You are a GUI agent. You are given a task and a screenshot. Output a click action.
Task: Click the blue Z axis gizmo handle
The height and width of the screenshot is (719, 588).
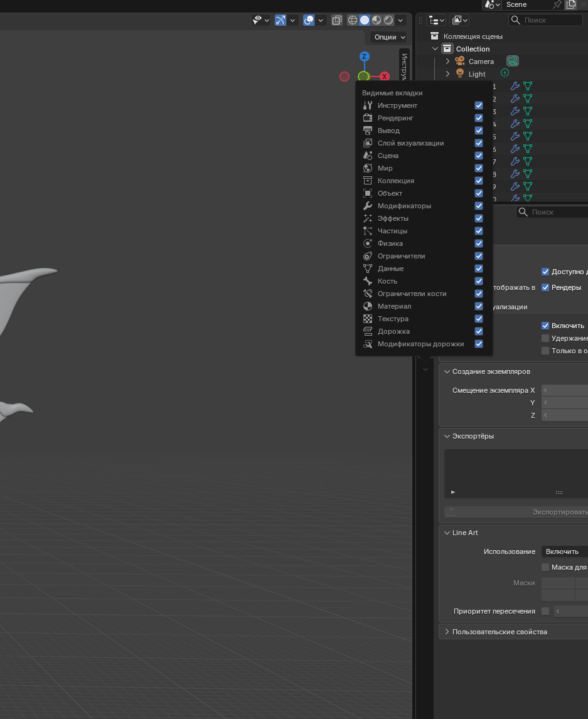(x=364, y=56)
